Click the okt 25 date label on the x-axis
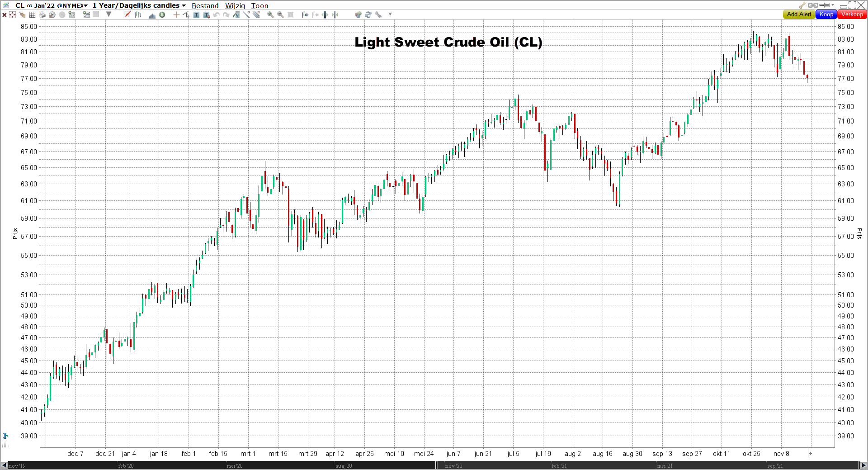 tap(751, 454)
